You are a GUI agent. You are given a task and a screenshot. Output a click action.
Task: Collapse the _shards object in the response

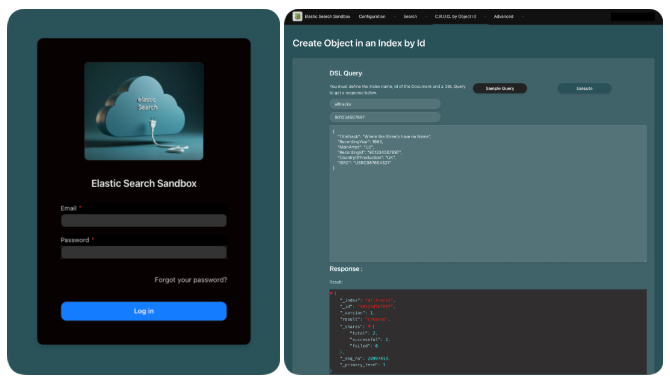pos(369,326)
